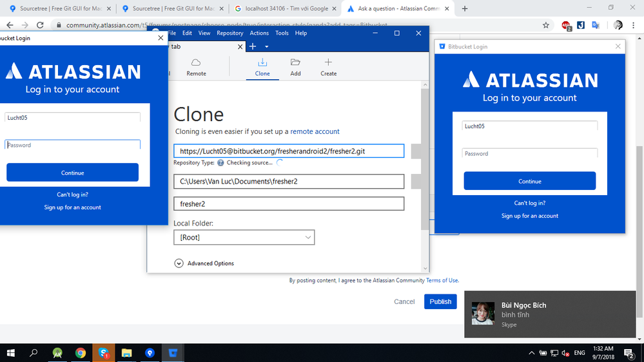Viewport: 644px width, 362px height.
Task: Open Sourcetree tab list dropdown arrow
Action: click(x=266, y=47)
